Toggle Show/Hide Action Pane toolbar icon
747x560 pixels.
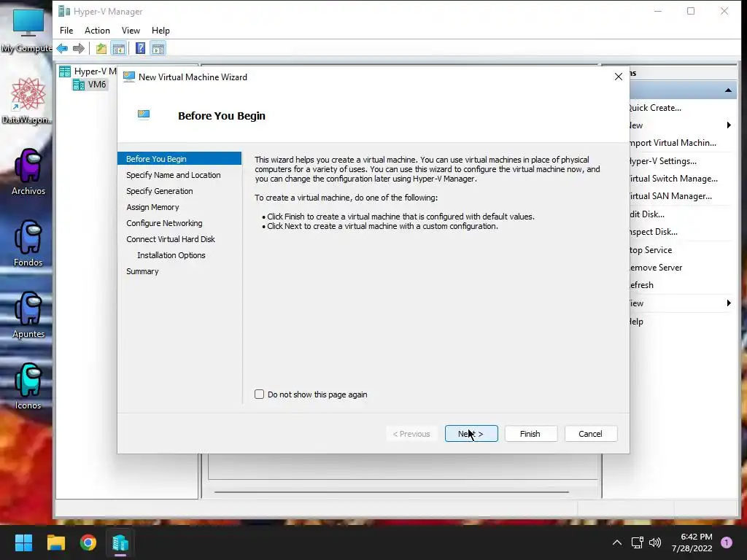pyautogui.click(x=158, y=48)
